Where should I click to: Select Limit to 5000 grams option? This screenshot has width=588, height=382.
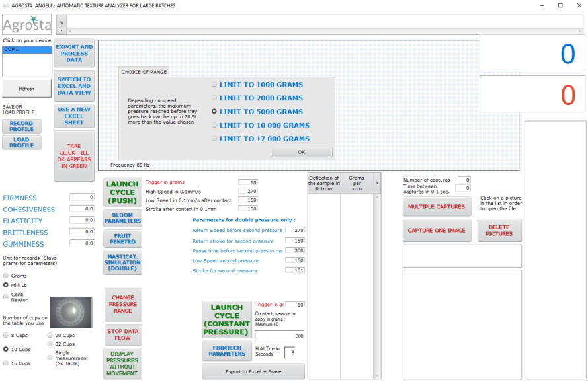[x=214, y=111]
